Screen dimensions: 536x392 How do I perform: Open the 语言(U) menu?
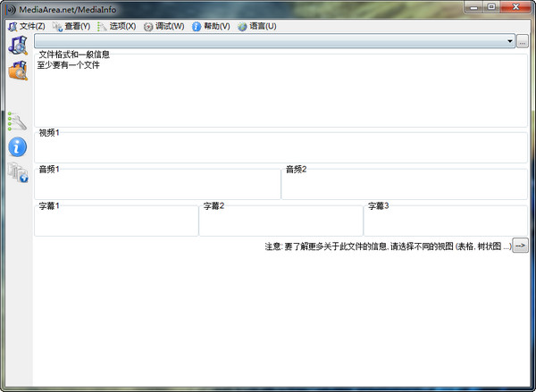[257, 26]
